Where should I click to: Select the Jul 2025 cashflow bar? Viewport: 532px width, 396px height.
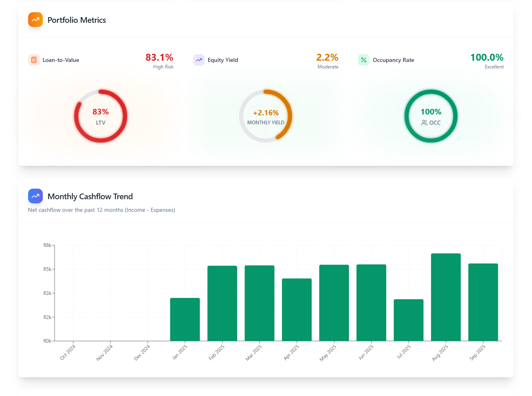[x=409, y=320]
